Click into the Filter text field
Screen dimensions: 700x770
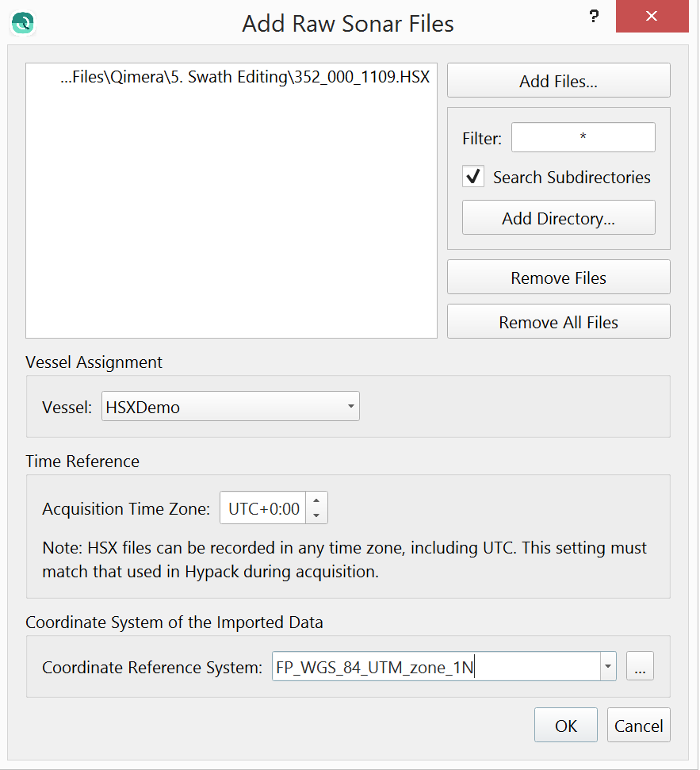583,138
